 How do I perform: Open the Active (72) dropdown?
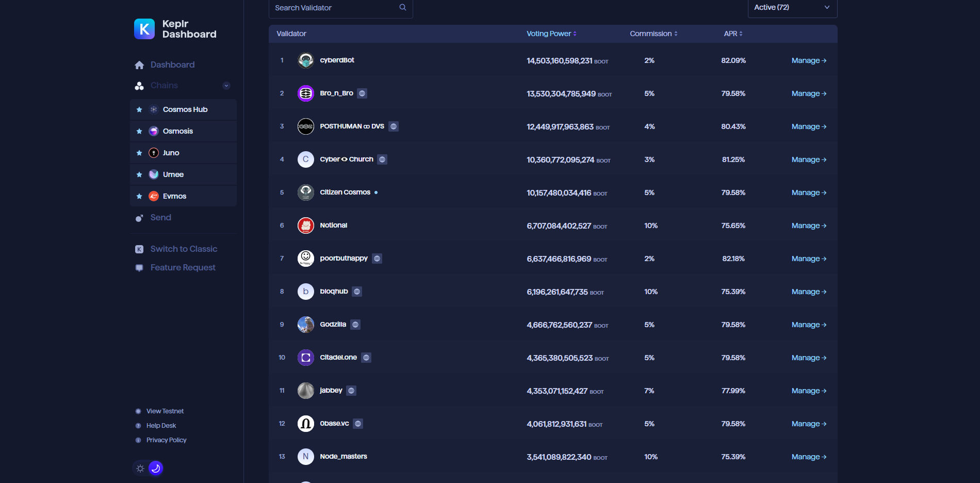click(x=792, y=8)
